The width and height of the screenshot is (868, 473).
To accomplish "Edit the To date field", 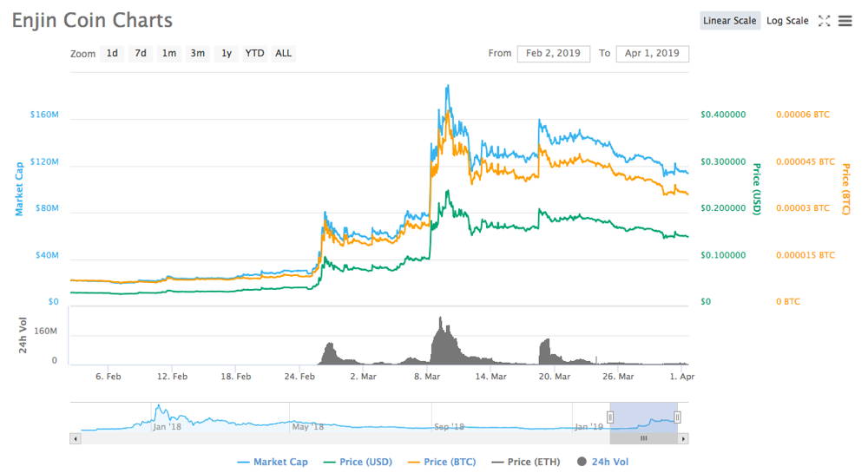I will click(652, 53).
